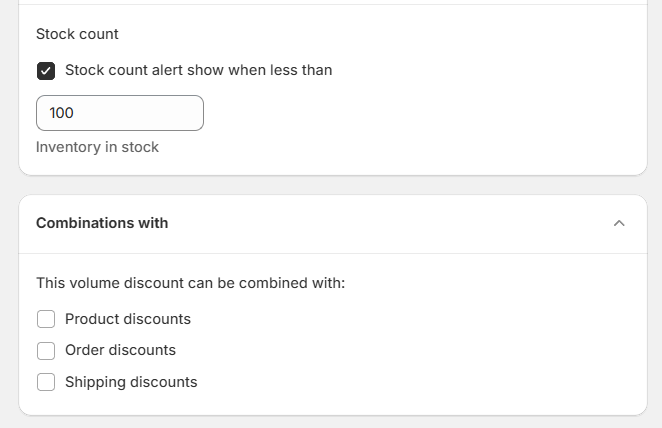Uncheck the Stock count alert checkbox
The image size is (662, 428).
click(x=46, y=70)
